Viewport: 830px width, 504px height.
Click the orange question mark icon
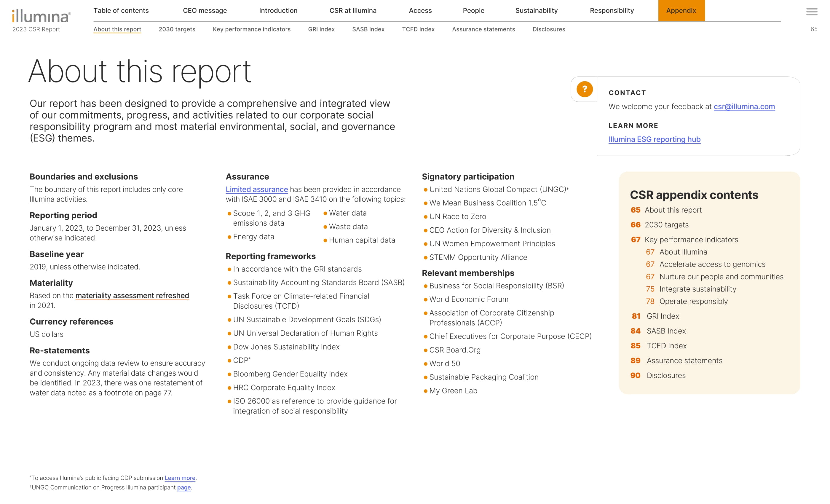point(585,89)
